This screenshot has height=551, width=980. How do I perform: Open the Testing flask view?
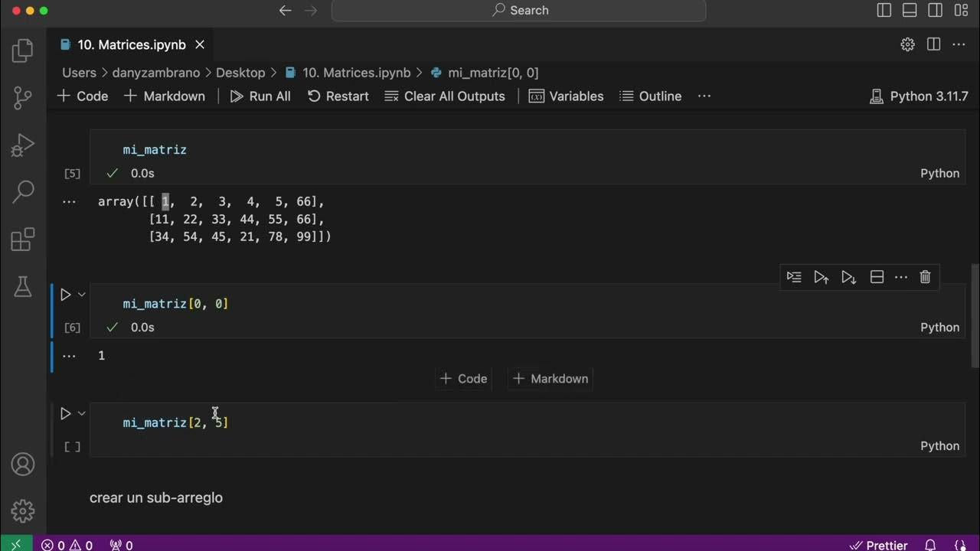coord(23,286)
